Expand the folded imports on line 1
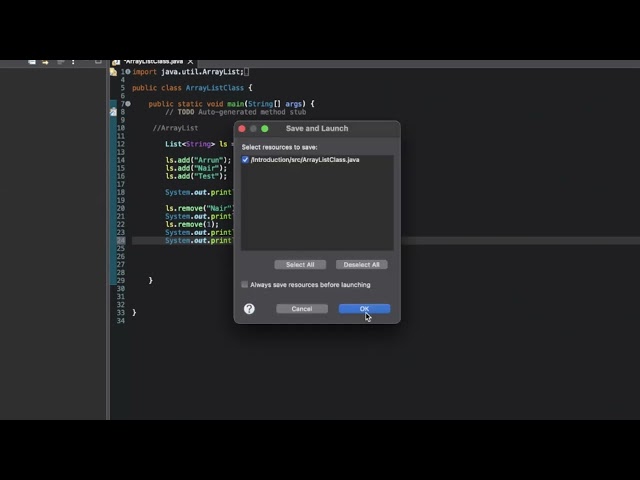This screenshot has width=640, height=480. tap(128, 72)
